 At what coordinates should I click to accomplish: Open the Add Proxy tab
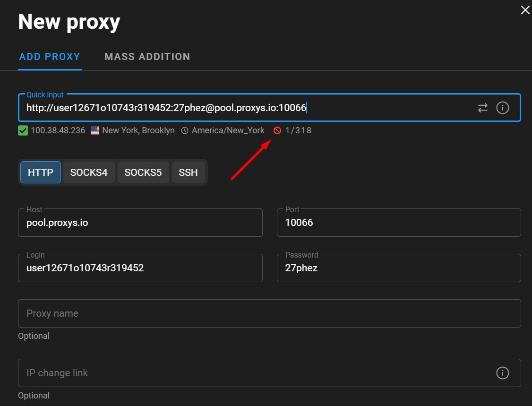[50, 57]
